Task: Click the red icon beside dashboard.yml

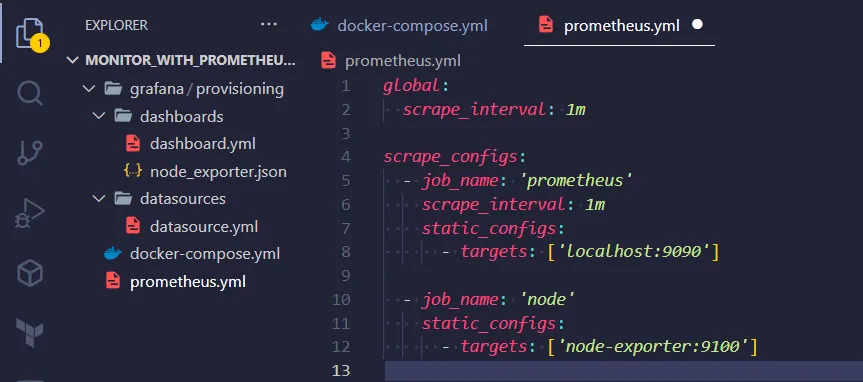Action: point(133,144)
